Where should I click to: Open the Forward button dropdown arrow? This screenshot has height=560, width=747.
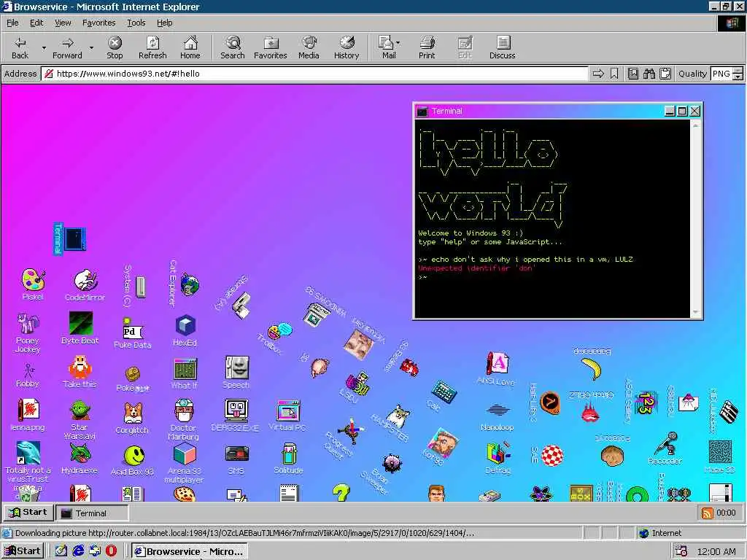(x=91, y=47)
